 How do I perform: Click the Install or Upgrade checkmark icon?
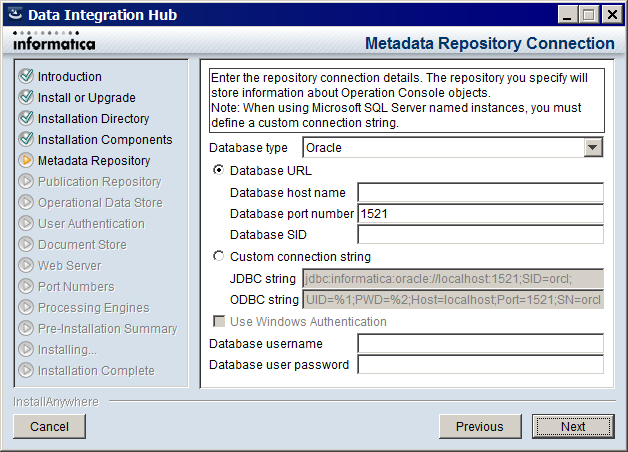click(26, 97)
